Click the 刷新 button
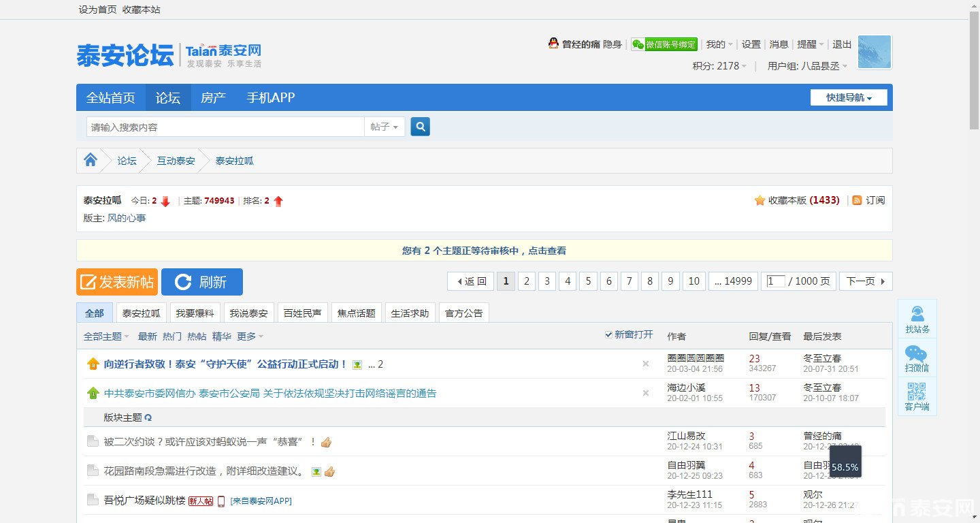Viewport: 980px width, 523px height. pos(202,282)
